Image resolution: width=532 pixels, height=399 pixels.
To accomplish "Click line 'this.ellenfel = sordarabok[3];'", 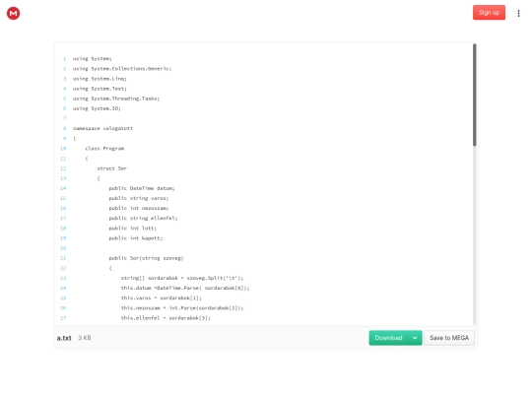I will (x=166, y=318).
